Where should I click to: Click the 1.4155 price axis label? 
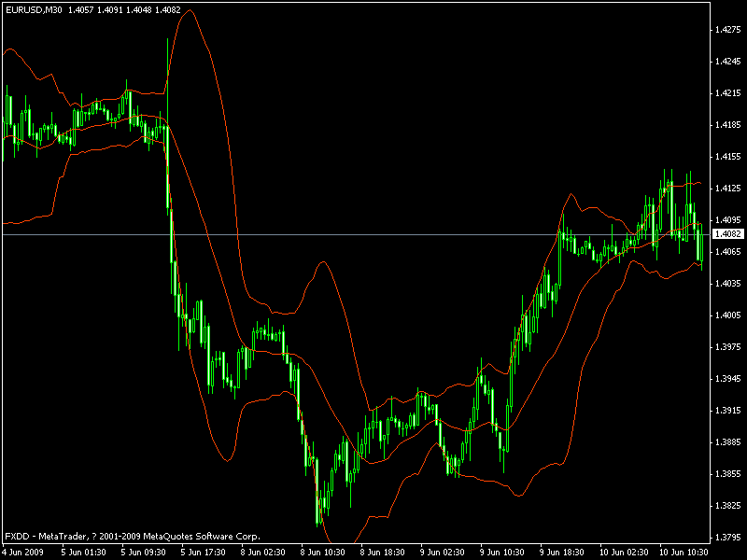[x=728, y=156]
